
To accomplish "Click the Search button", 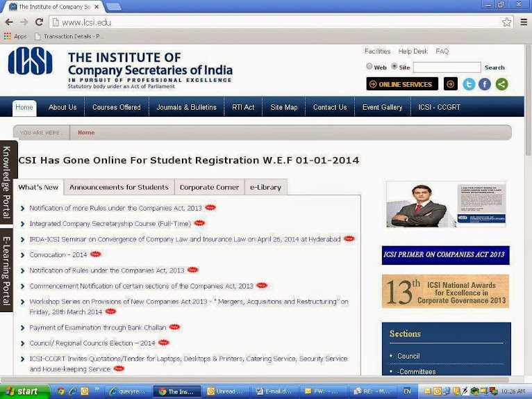I will 494,67.
